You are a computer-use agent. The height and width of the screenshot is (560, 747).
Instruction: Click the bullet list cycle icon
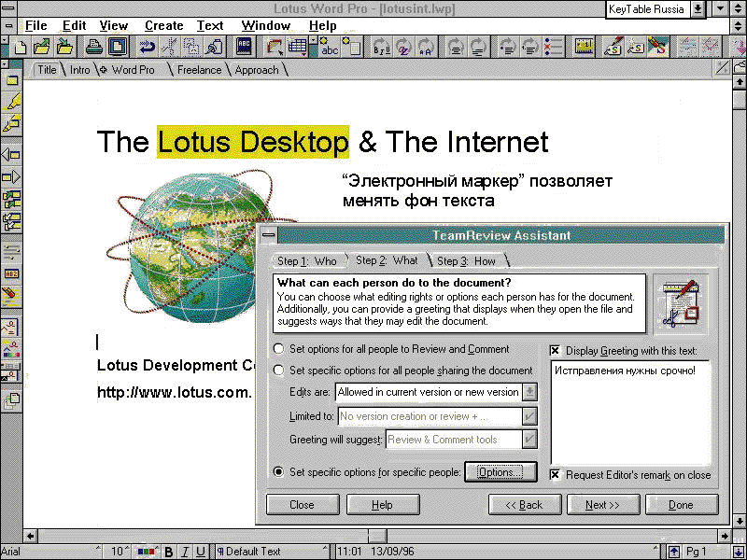508,48
